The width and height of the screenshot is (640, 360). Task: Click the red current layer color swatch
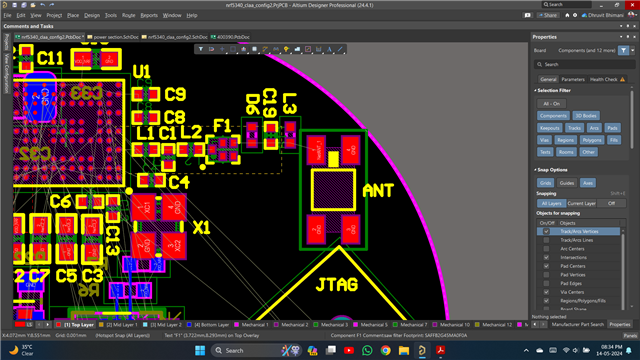[x=20, y=325]
